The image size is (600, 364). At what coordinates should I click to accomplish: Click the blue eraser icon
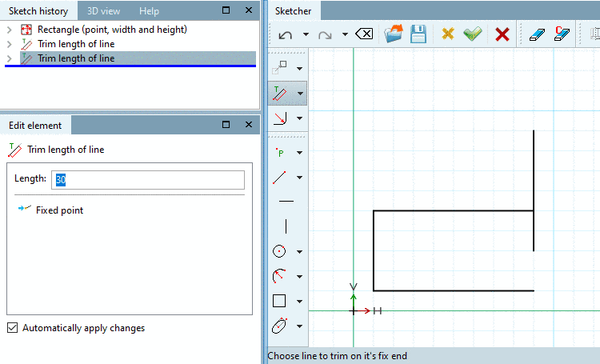(537, 34)
